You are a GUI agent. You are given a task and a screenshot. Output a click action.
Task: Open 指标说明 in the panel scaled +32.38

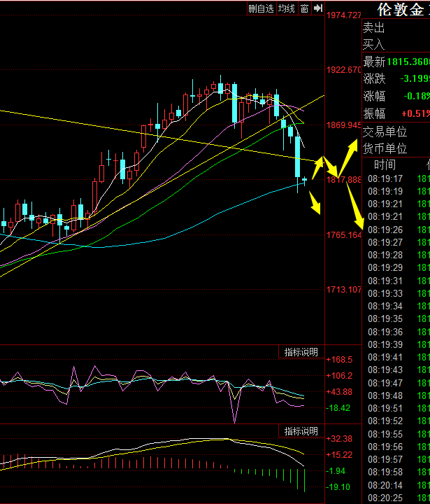coord(301,430)
